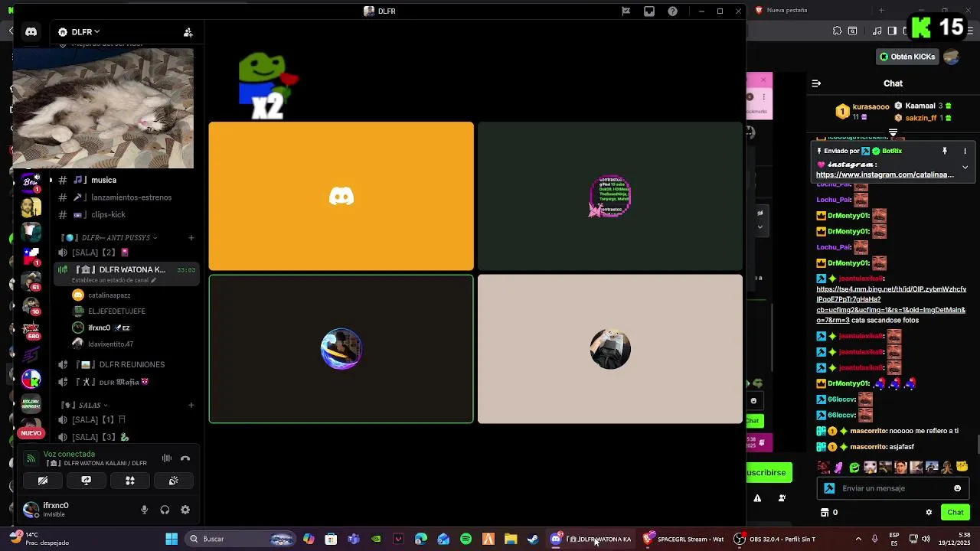Click invite people icon beside DLFR header

[x=188, y=32]
